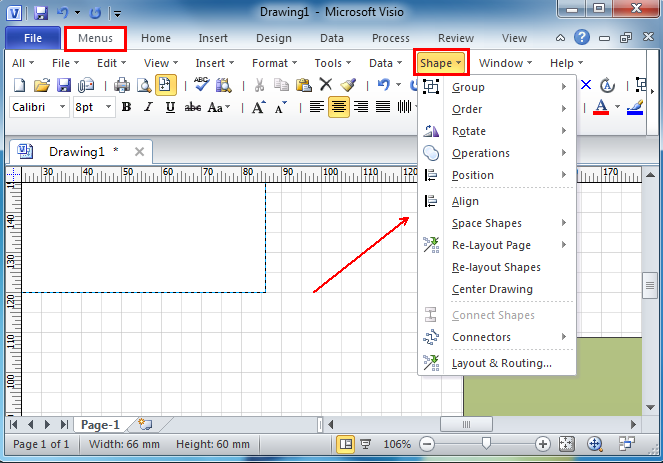This screenshot has height=463, width=663.
Task: Choose Center Drawing menu item
Action: (496, 289)
